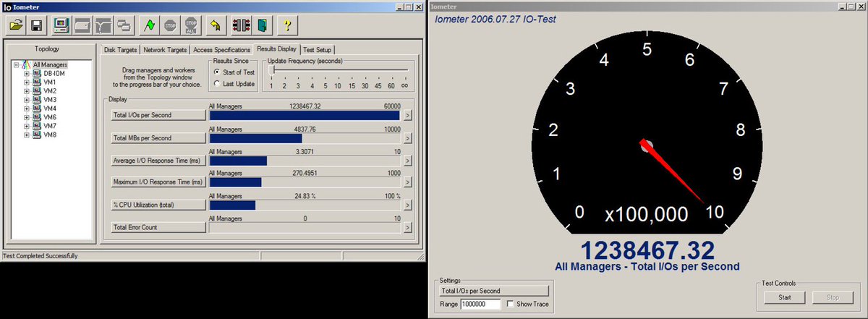Click the Total MBs per Second progress bar
The height and width of the screenshot is (319, 868).
[305, 138]
